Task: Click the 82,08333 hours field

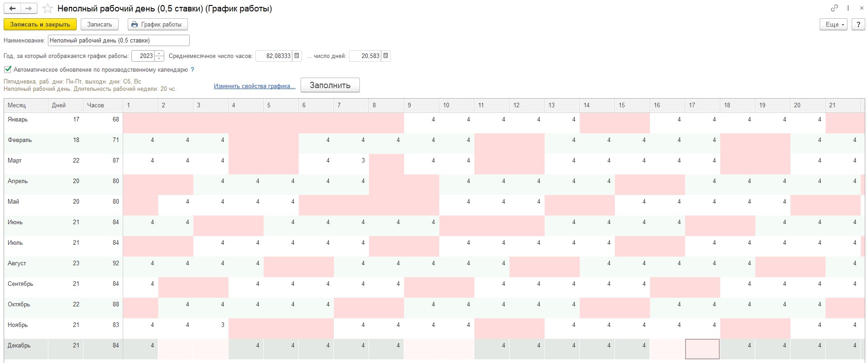Action: 274,56
